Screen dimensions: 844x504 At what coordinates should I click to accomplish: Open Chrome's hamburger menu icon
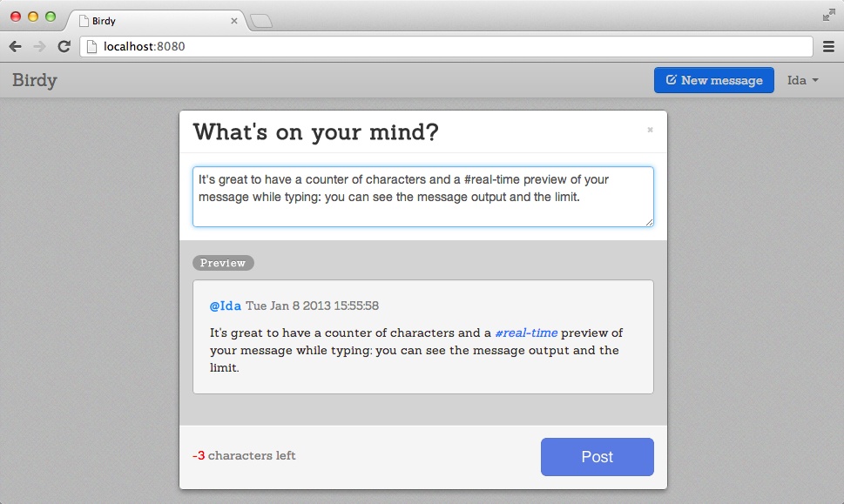830,46
